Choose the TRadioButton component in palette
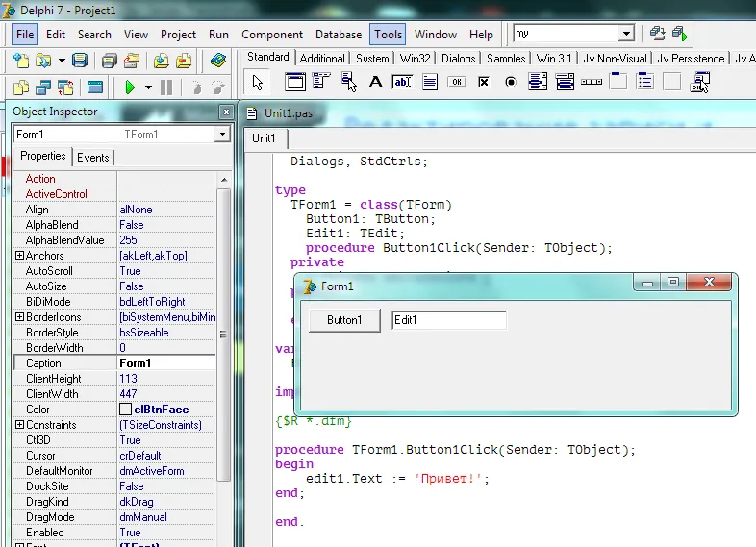Image resolution: width=756 pixels, height=547 pixels. click(511, 82)
